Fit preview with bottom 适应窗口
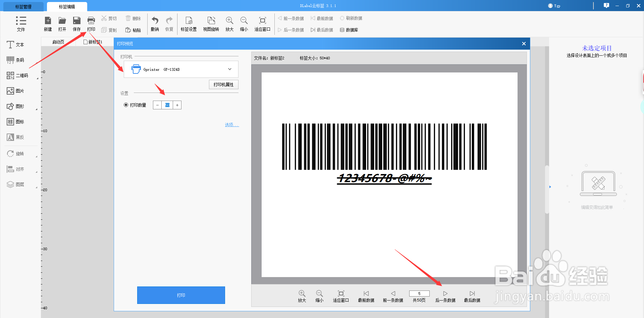The width and height of the screenshot is (644, 318). pyautogui.click(x=341, y=296)
